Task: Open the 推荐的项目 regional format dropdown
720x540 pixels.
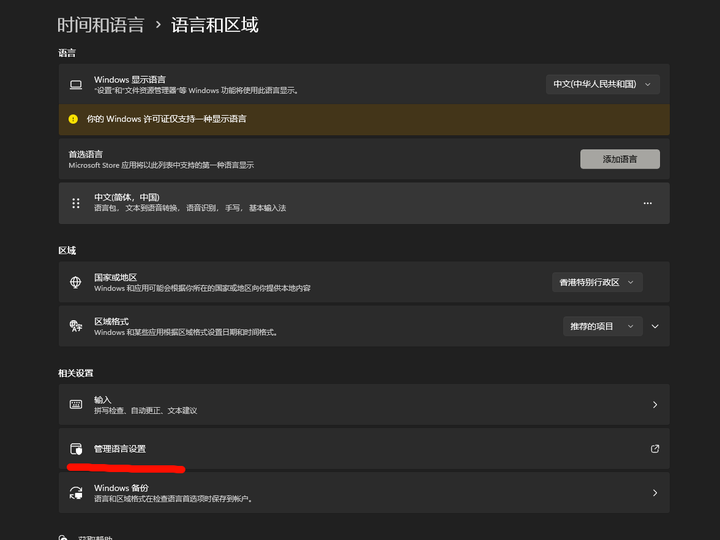Action: tap(602, 326)
